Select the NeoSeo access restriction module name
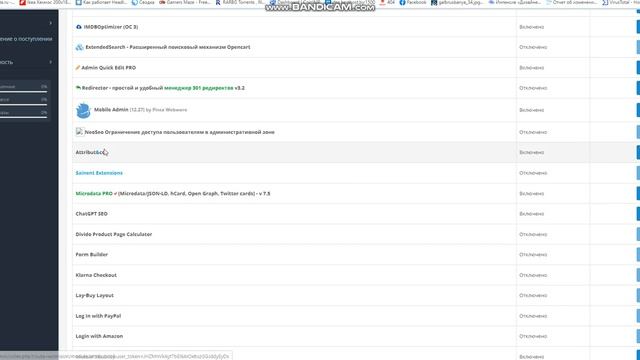Image resolution: width=640 pixels, height=360 pixels. [180, 132]
